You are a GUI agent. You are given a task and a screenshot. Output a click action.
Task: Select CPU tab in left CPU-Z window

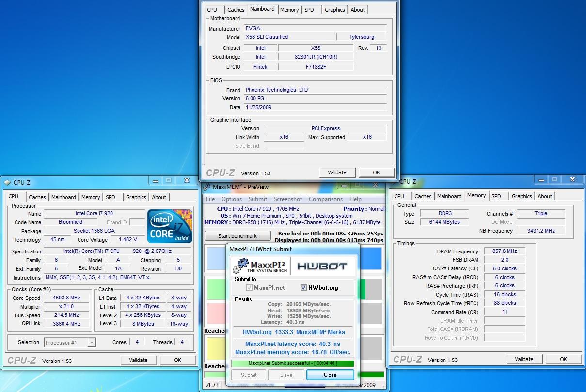[14, 196]
